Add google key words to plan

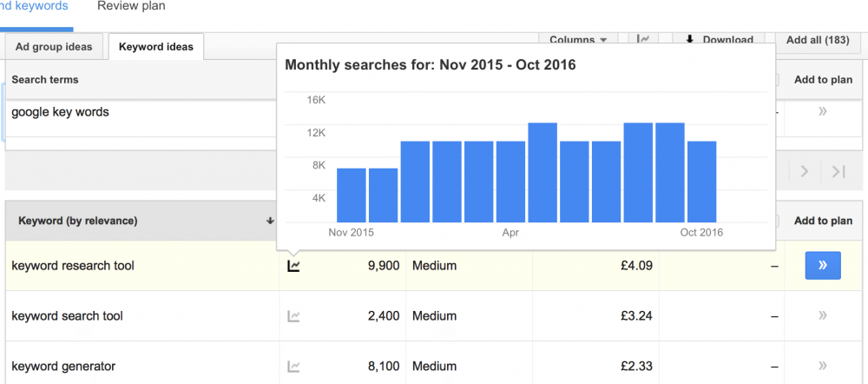(823, 111)
